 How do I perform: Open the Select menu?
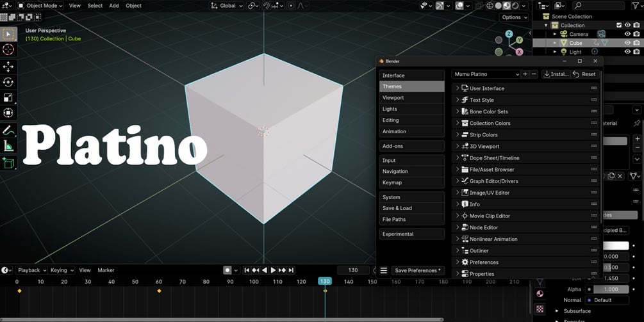pos(95,6)
